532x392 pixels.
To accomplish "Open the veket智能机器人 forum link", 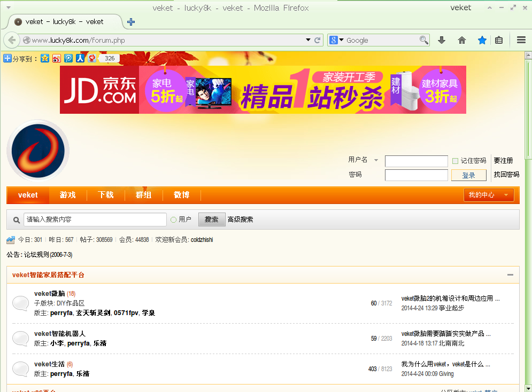I will tap(60, 334).
